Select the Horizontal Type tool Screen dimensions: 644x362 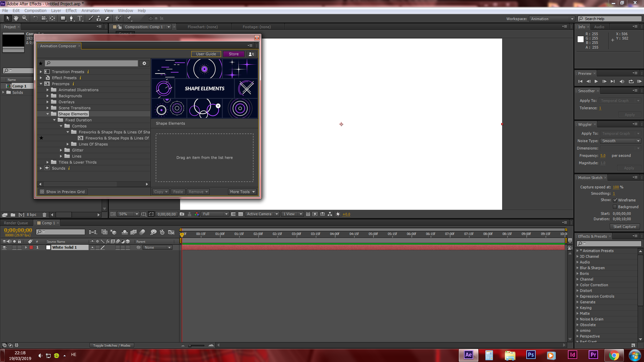(80, 18)
